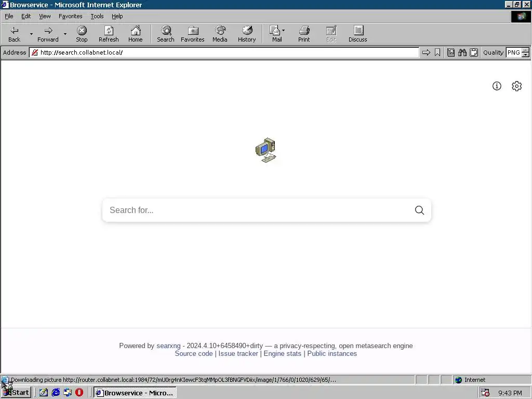This screenshot has height=399, width=532.
Task: Click the magnifier search submit button
Action: click(x=419, y=210)
